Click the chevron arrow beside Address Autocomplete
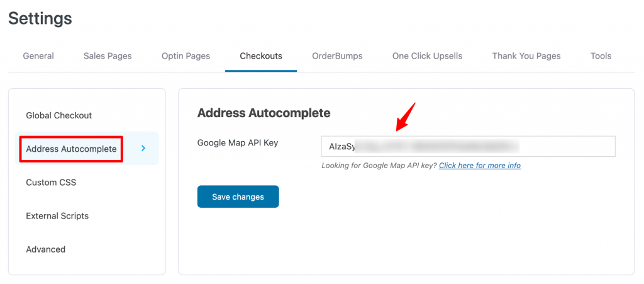 143,149
